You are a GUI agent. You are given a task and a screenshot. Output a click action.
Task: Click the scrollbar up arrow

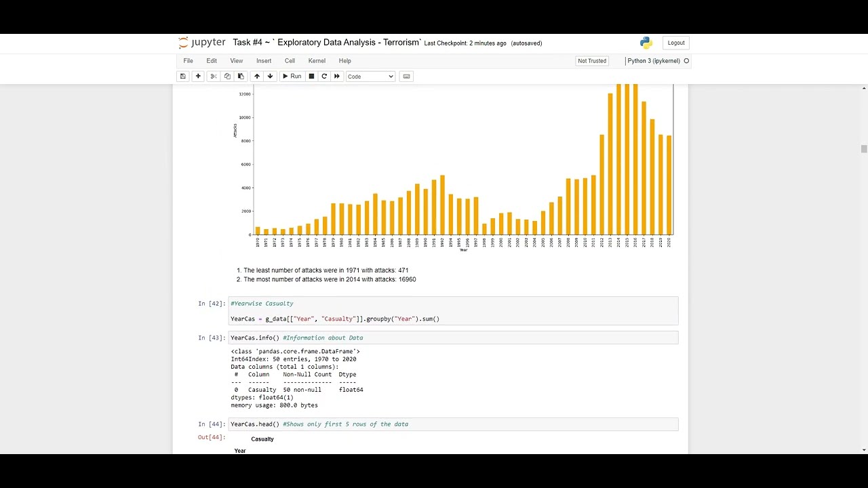(864, 88)
